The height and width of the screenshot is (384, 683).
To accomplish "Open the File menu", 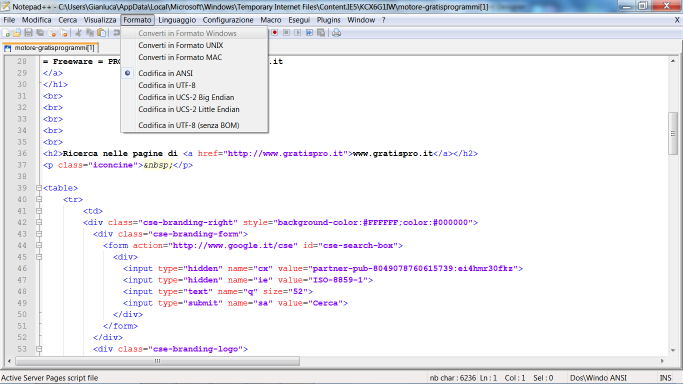I will (9, 20).
